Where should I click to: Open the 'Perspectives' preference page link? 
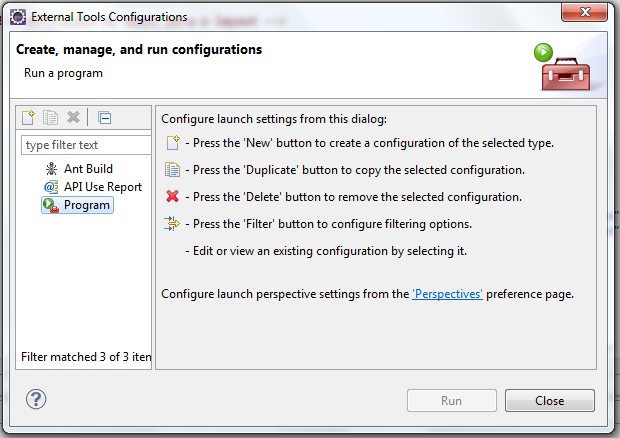(448, 294)
